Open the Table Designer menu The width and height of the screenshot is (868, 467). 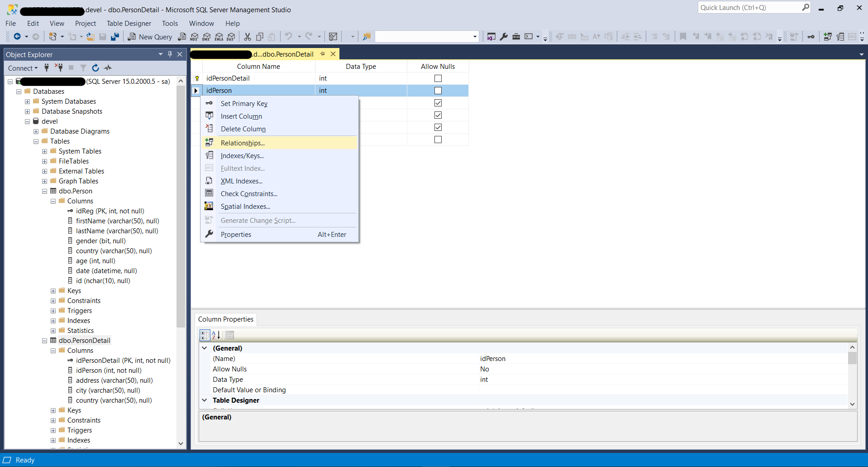pos(129,24)
